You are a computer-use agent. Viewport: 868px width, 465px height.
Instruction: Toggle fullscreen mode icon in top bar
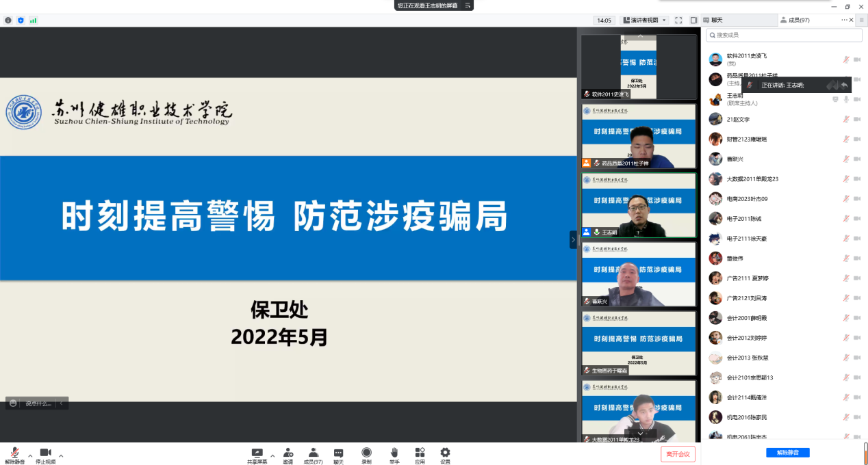point(678,21)
